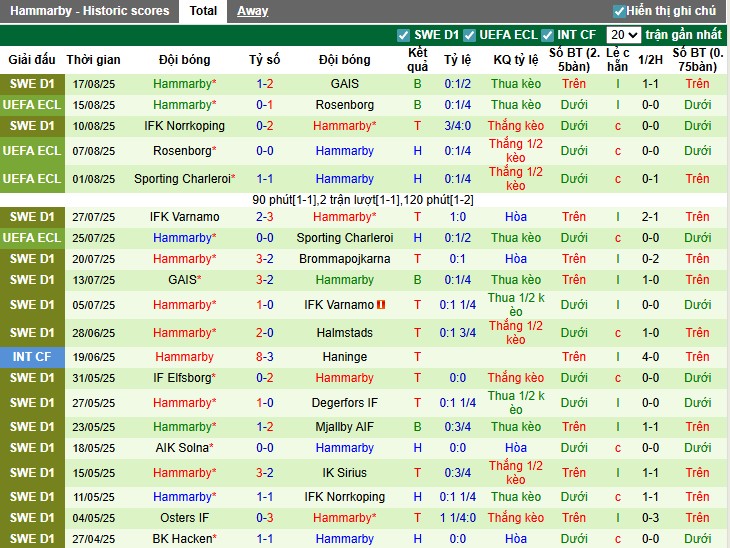Image resolution: width=730 pixels, height=548 pixels.
Task: Open Brommapojkarna team link
Action: coord(345,259)
